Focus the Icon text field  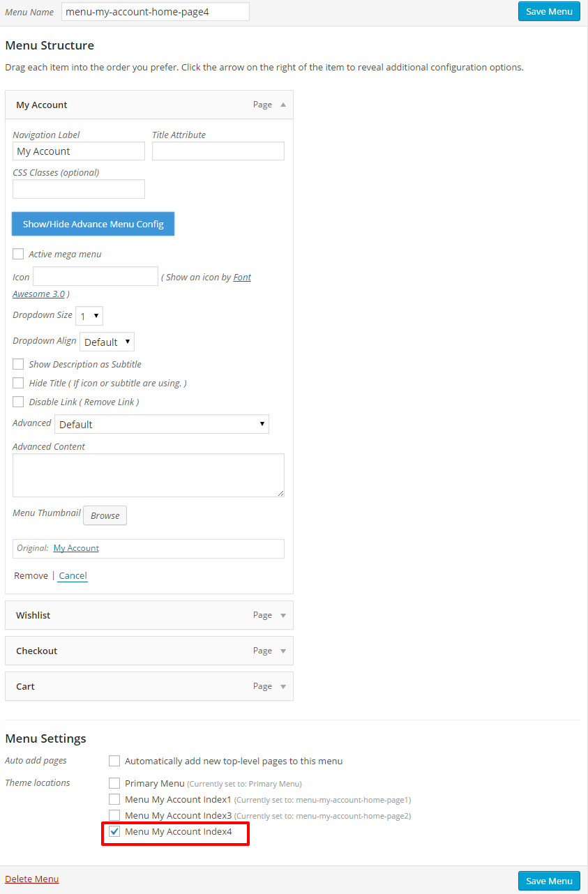pyautogui.click(x=96, y=276)
